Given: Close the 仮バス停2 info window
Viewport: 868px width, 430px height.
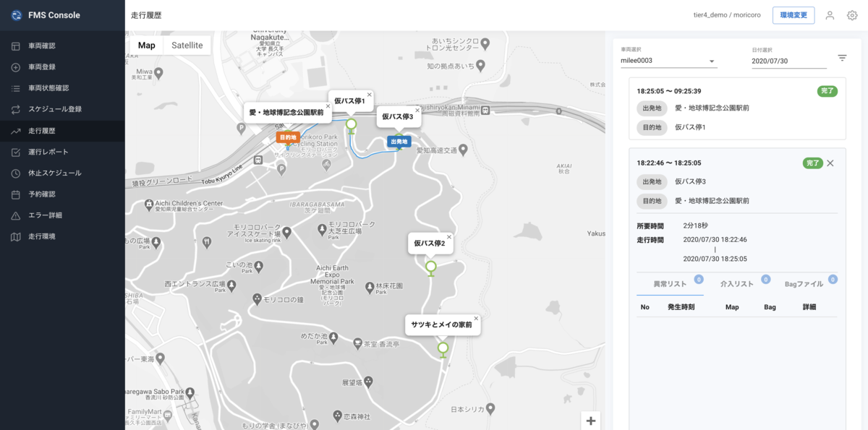Looking at the screenshot, I should coord(448,237).
